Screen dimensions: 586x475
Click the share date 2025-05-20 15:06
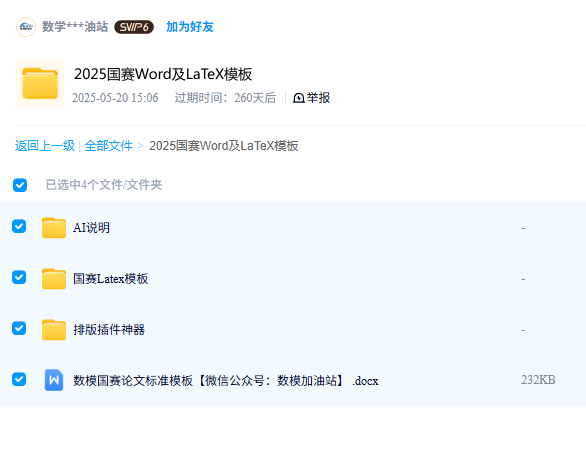(115, 98)
